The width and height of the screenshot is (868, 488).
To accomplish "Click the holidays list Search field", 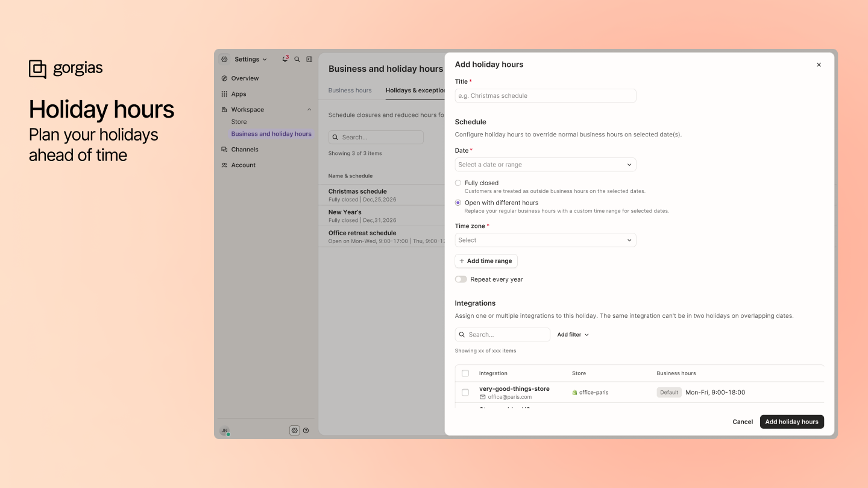I will (376, 138).
